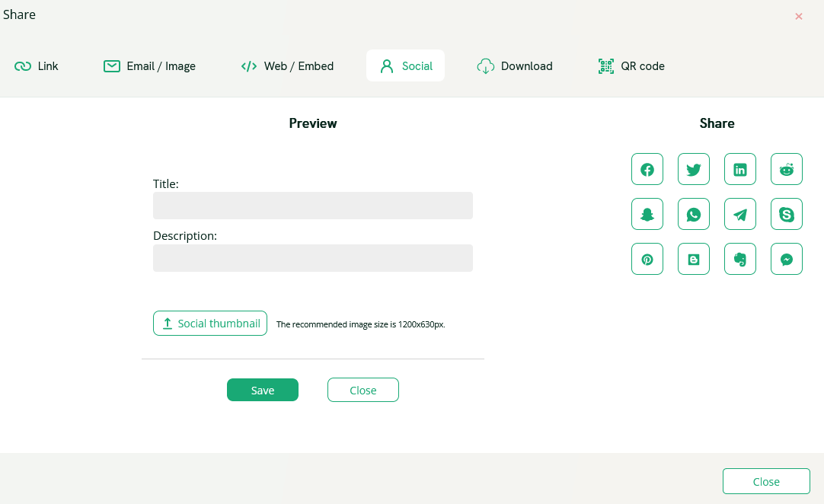Image resolution: width=824 pixels, height=504 pixels.
Task: Click the Preview heading
Action: pyautogui.click(x=313, y=123)
